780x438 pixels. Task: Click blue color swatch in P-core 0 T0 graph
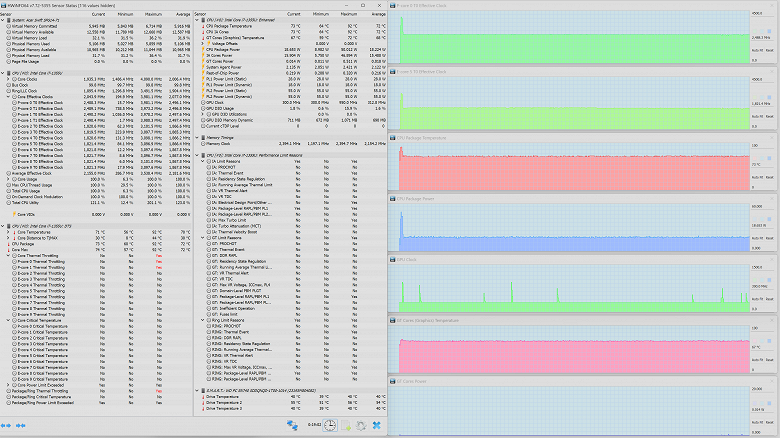click(x=769, y=31)
